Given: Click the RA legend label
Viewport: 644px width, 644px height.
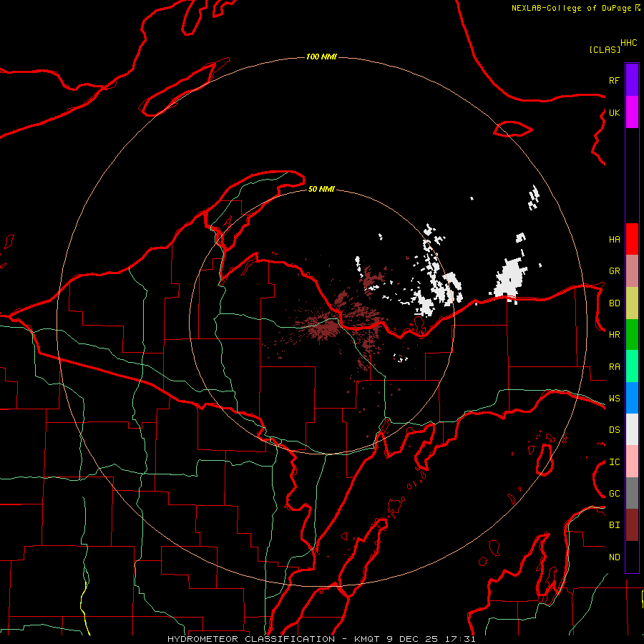Looking at the screenshot, I should pyautogui.click(x=614, y=367).
